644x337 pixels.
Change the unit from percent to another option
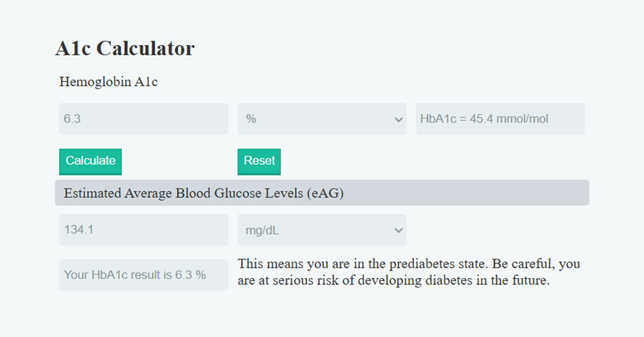click(322, 119)
